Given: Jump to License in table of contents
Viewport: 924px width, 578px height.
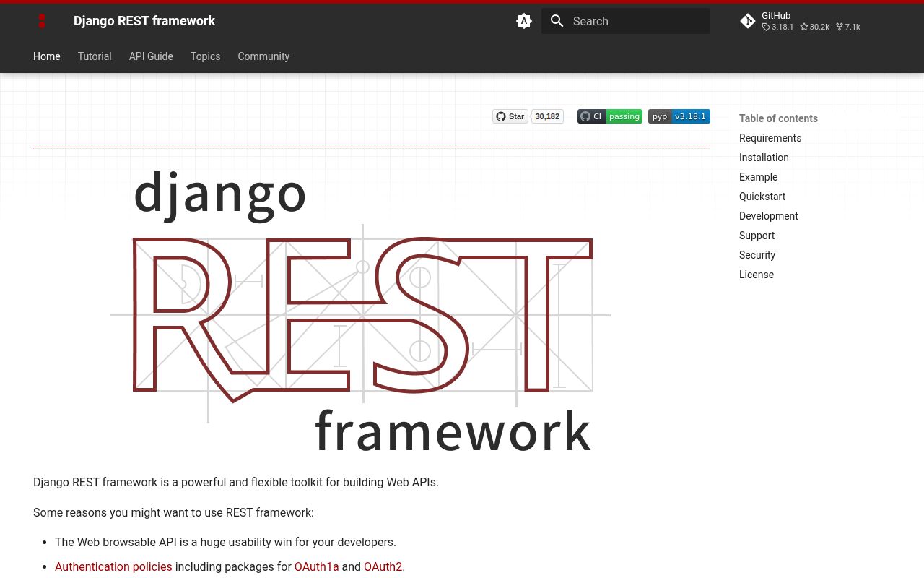Looking at the screenshot, I should (757, 275).
